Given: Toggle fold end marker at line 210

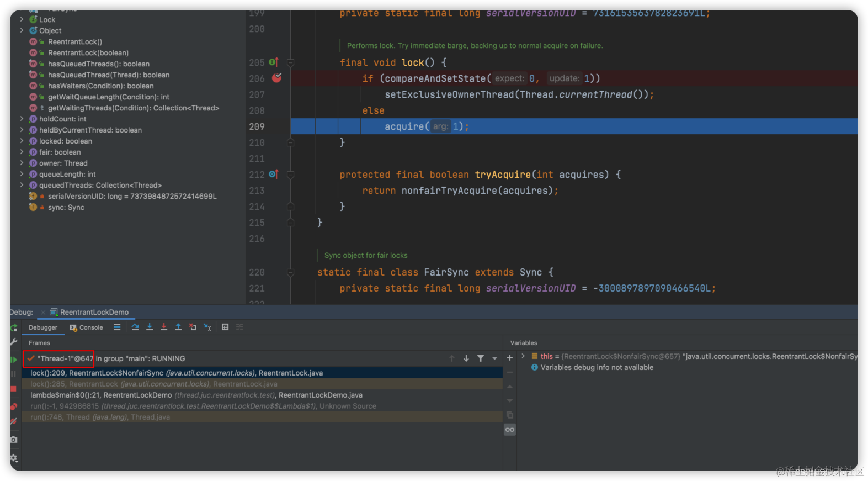Looking at the screenshot, I should tap(291, 142).
